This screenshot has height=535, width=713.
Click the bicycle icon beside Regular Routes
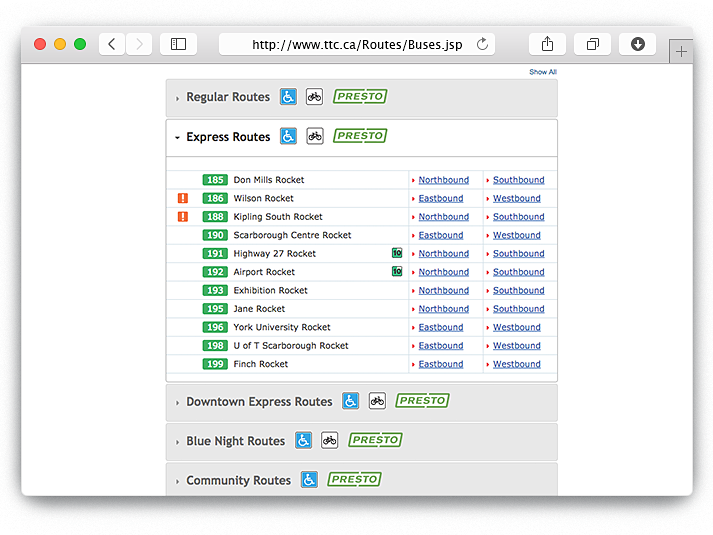(314, 96)
